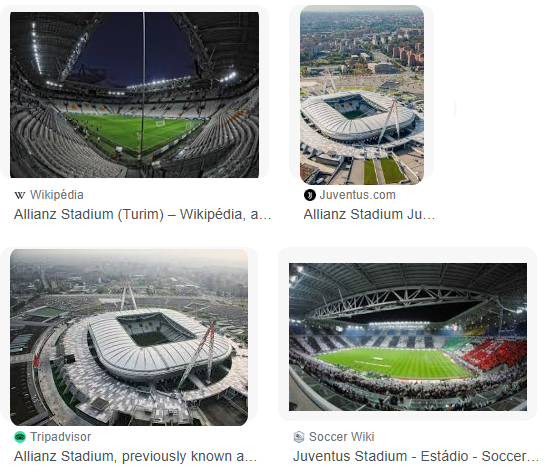
Task: Open the Tripadvisor source name link
Action: tap(60, 437)
